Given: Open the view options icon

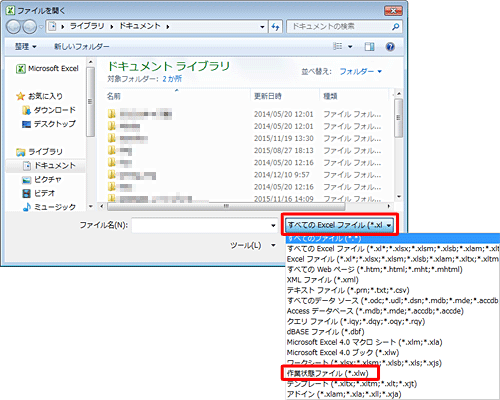Looking at the screenshot, I should tap(338, 46).
